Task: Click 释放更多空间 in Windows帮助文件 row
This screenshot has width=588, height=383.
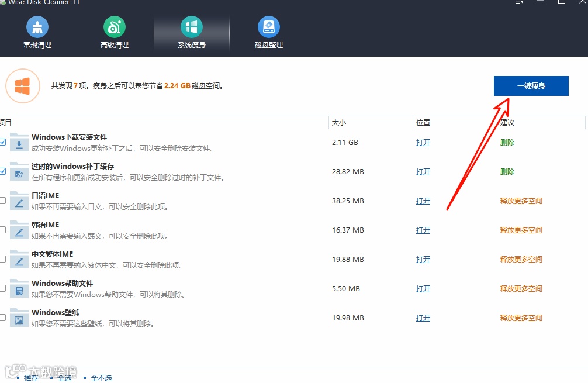Action: (x=521, y=289)
